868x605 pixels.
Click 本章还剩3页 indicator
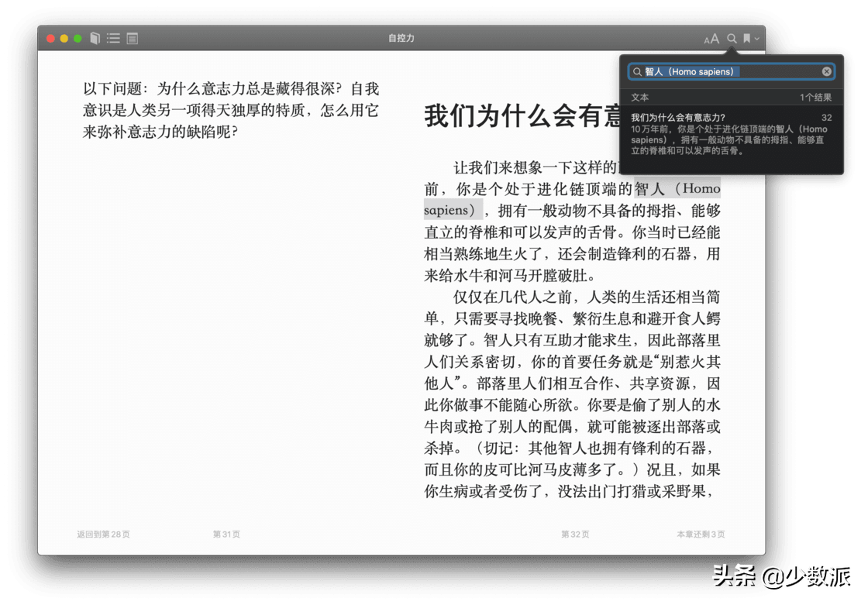click(701, 535)
